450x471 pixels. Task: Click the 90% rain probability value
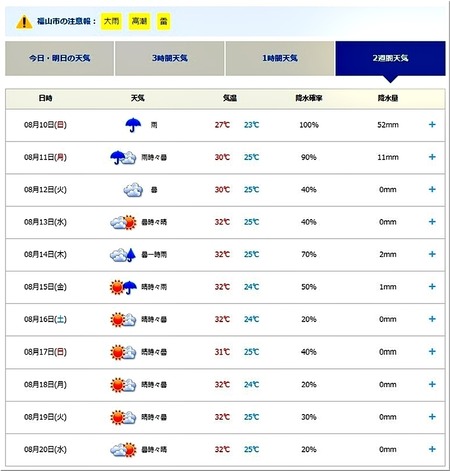(309, 157)
